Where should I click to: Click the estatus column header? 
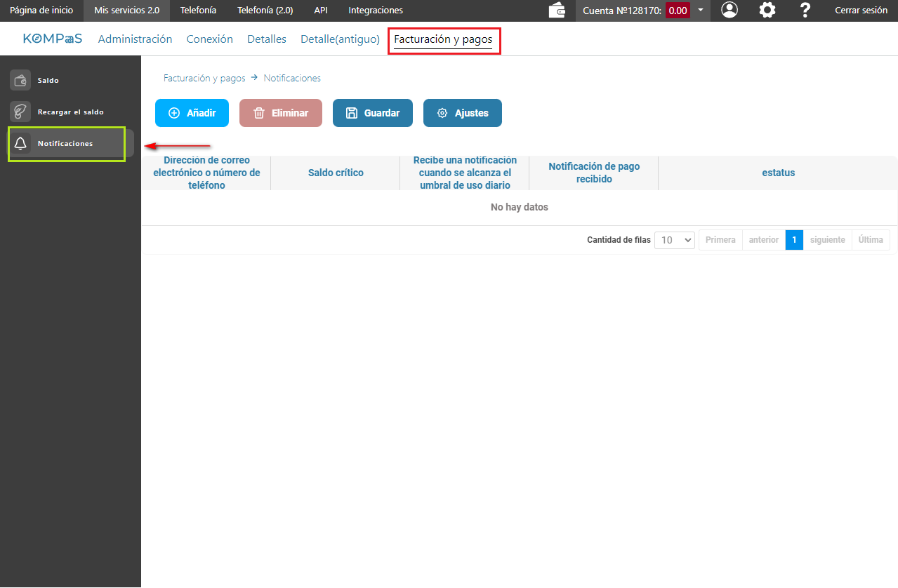click(x=778, y=173)
